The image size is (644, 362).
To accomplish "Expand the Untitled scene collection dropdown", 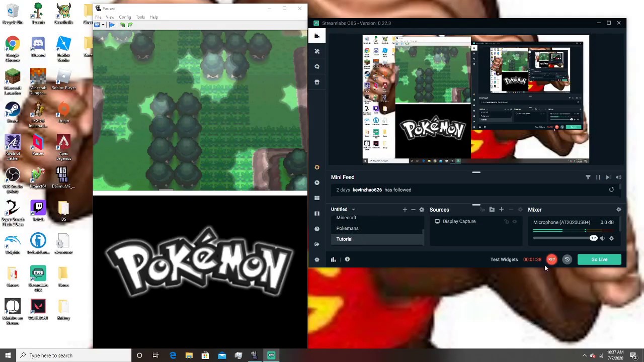I will [353, 210].
